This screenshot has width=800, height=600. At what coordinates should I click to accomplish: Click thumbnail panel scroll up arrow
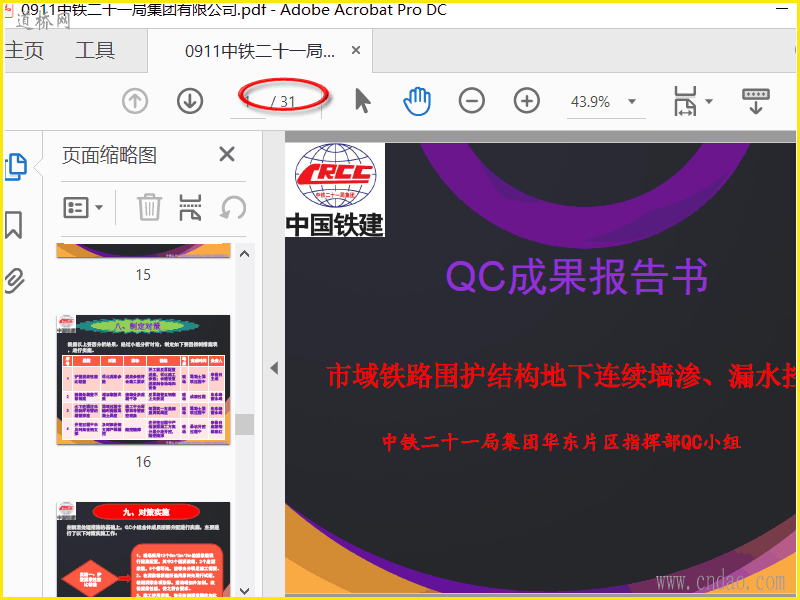pyautogui.click(x=244, y=254)
